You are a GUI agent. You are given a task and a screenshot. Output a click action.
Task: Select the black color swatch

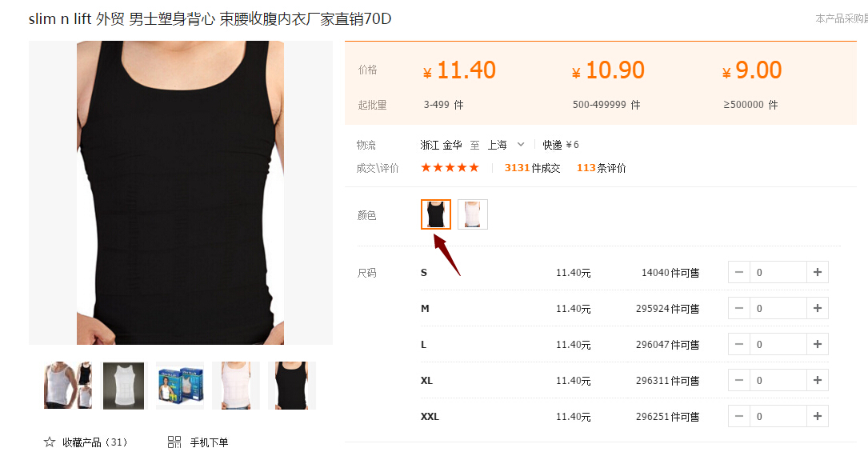coord(436,214)
